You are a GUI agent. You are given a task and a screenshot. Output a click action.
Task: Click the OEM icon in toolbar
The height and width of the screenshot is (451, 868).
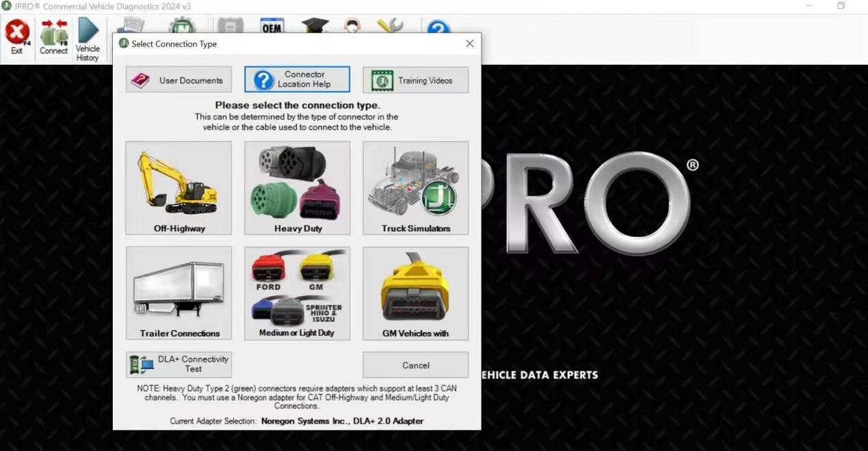272,25
